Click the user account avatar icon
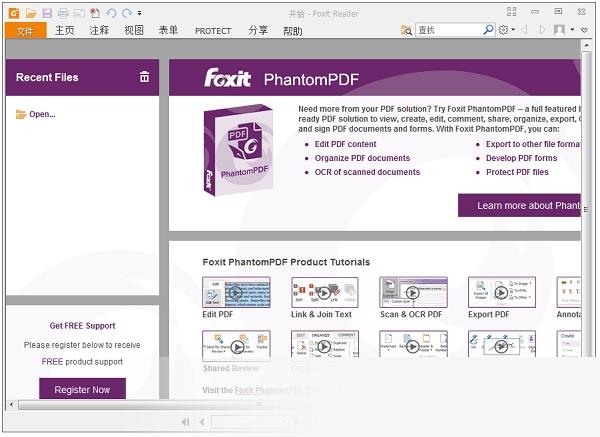Viewport: 600px width, 437px height. point(559,30)
